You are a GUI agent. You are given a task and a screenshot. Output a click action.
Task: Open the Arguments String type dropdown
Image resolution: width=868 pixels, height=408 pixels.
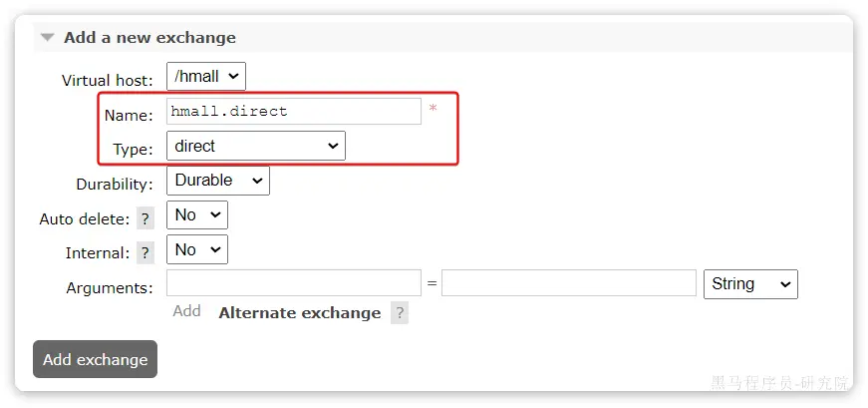[750, 284]
